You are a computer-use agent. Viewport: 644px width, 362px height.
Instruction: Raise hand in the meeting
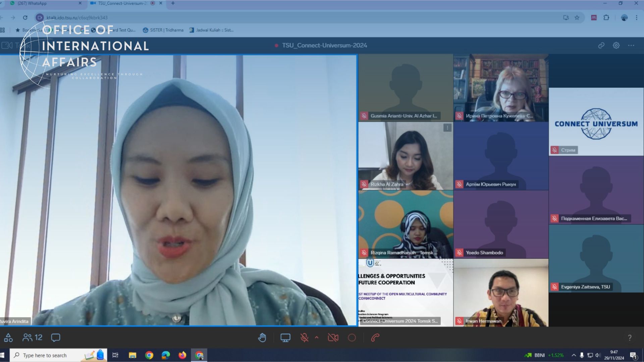tap(262, 338)
